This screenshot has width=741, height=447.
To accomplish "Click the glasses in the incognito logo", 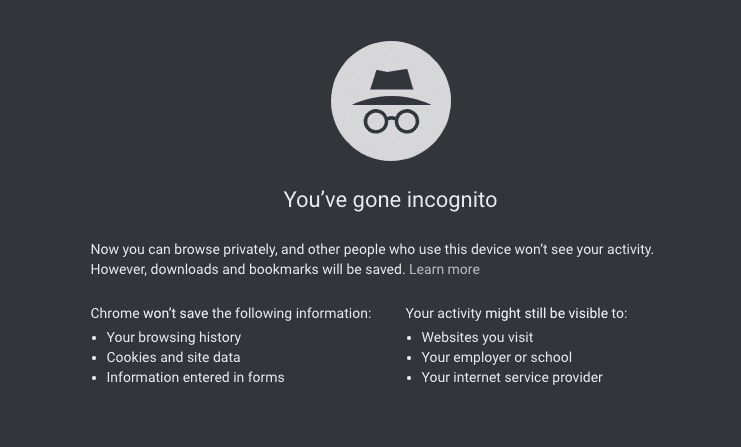I will [390, 122].
